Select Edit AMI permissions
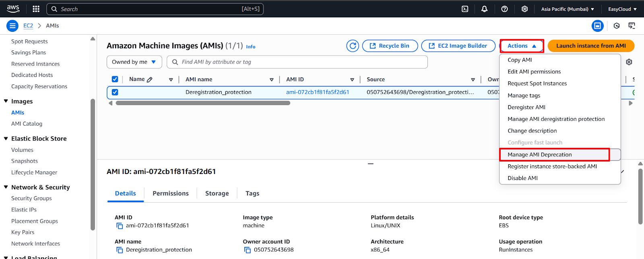 [x=560, y=72]
